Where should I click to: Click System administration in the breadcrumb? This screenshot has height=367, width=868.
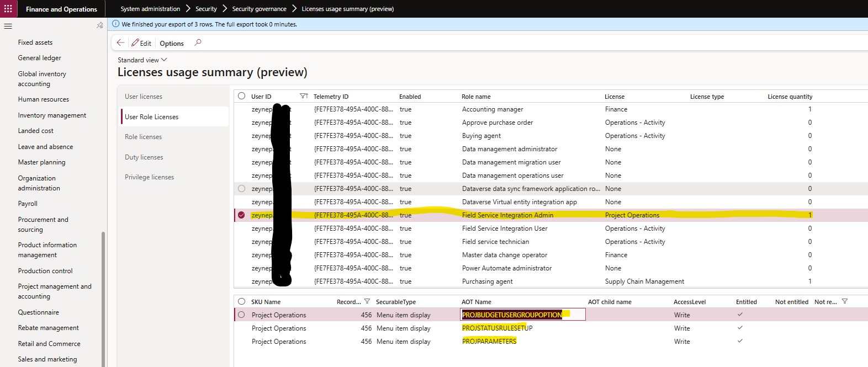(x=150, y=9)
